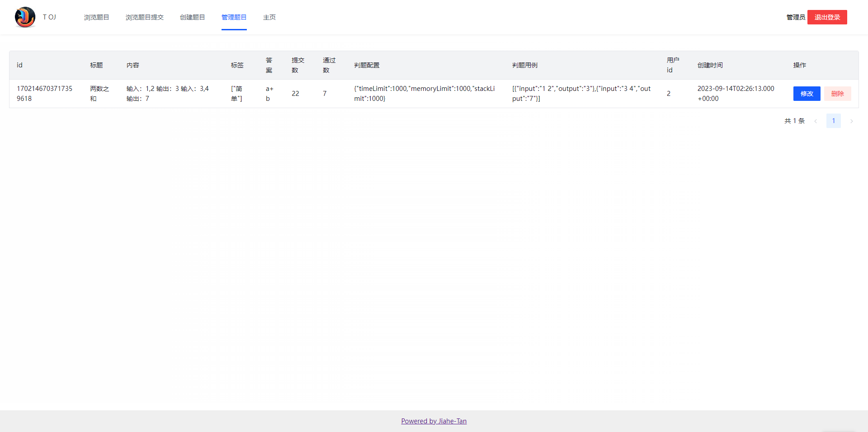Image resolution: width=868 pixels, height=432 pixels.
Task: Click the ["简单"] tag cell
Action: [x=241, y=94]
